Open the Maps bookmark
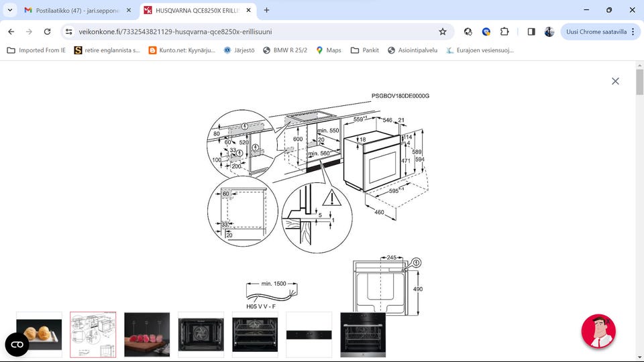Screen dimensions: 644x362 click(329, 50)
